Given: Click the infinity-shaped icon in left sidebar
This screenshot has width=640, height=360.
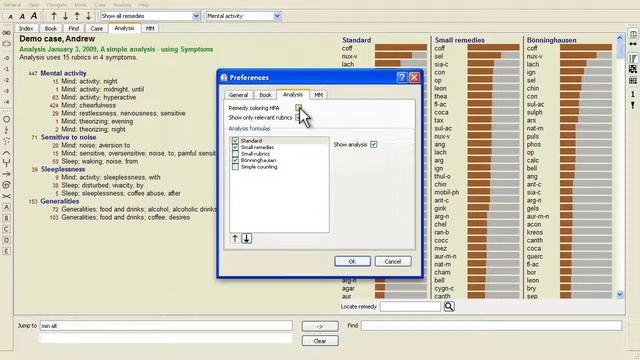Looking at the screenshot, I should point(7,33).
